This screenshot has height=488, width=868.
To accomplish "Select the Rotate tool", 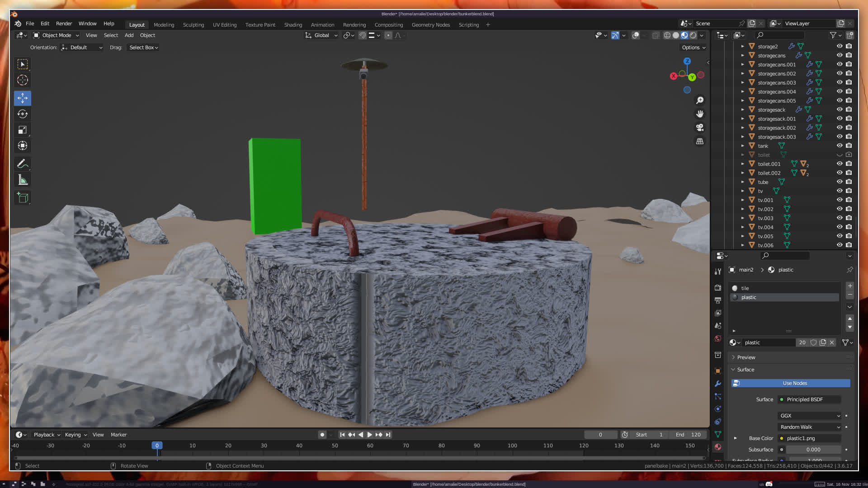I will click(x=22, y=114).
